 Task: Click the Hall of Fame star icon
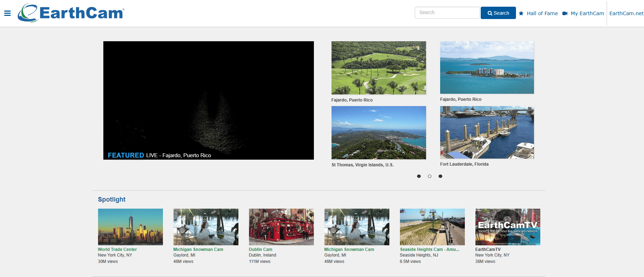521,13
